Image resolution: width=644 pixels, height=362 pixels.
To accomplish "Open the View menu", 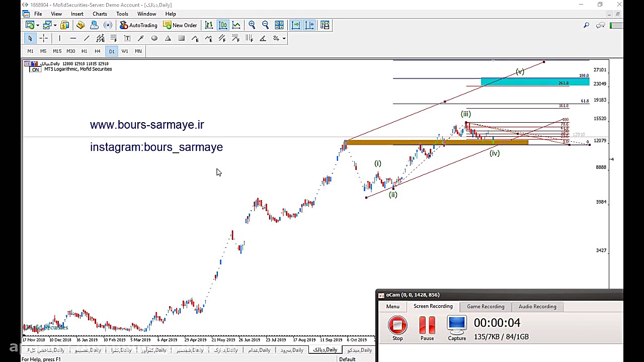I will tap(56, 14).
